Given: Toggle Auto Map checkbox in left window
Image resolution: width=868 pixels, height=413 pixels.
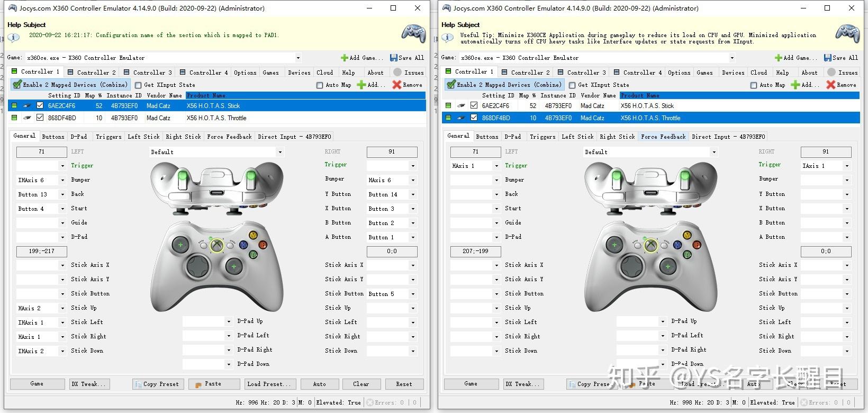Looking at the screenshot, I should coord(320,85).
